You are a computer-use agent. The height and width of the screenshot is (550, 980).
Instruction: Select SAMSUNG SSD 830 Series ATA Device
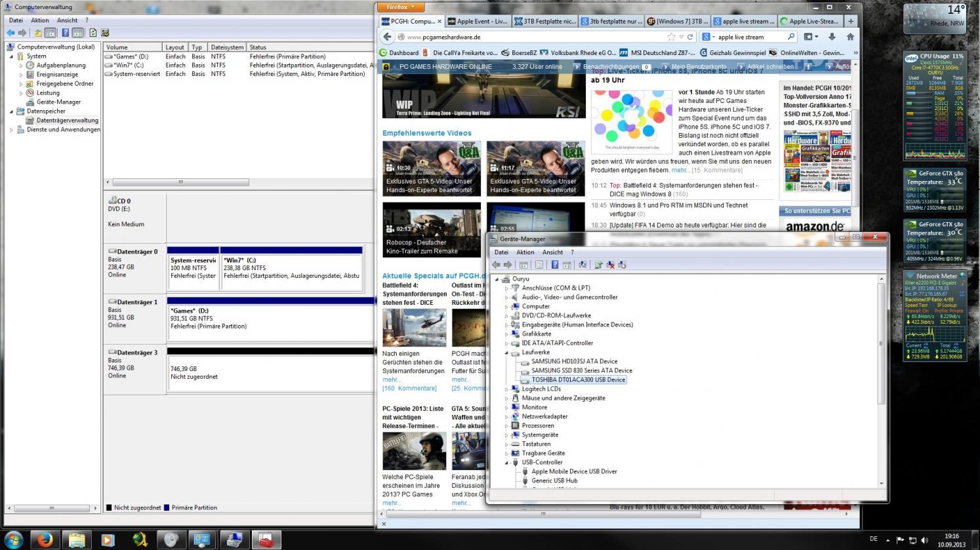pyautogui.click(x=582, y=371)
